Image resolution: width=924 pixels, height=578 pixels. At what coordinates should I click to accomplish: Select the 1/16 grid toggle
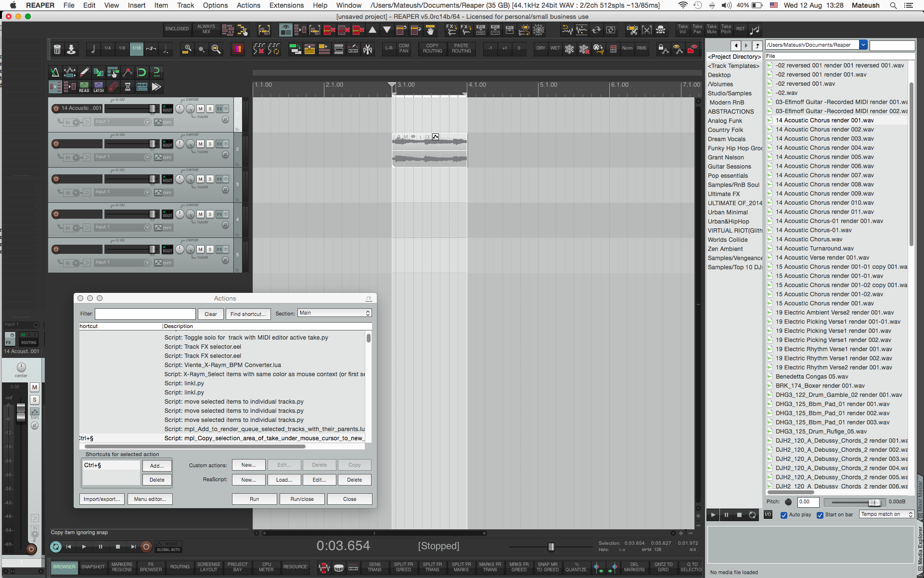click(x=137, y=49)
